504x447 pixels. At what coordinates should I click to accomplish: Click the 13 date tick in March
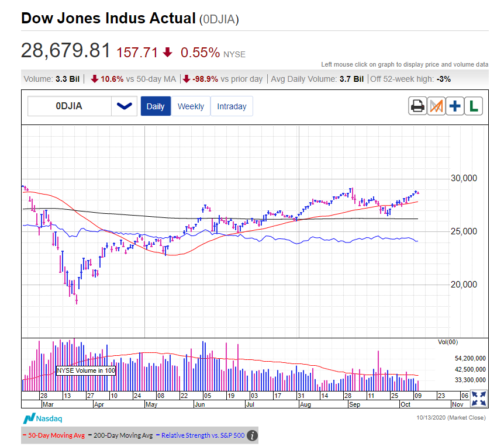click(67, 396)
